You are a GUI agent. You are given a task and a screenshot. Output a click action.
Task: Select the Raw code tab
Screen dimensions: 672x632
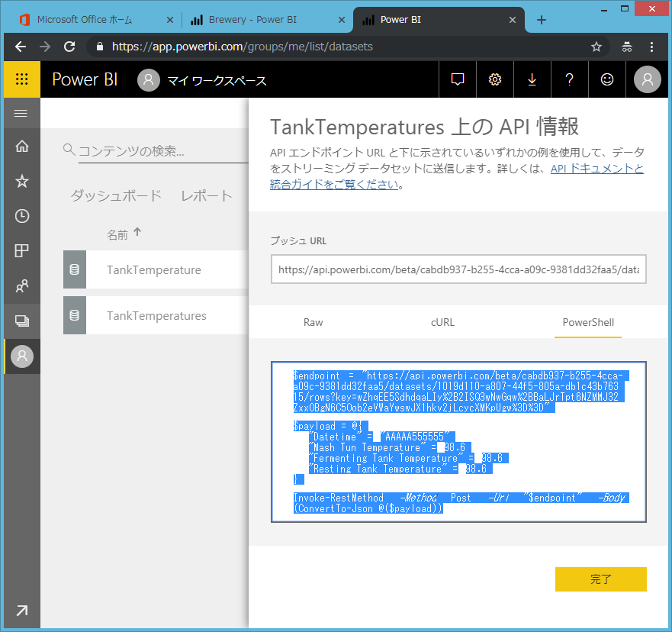tap(313, 322)
